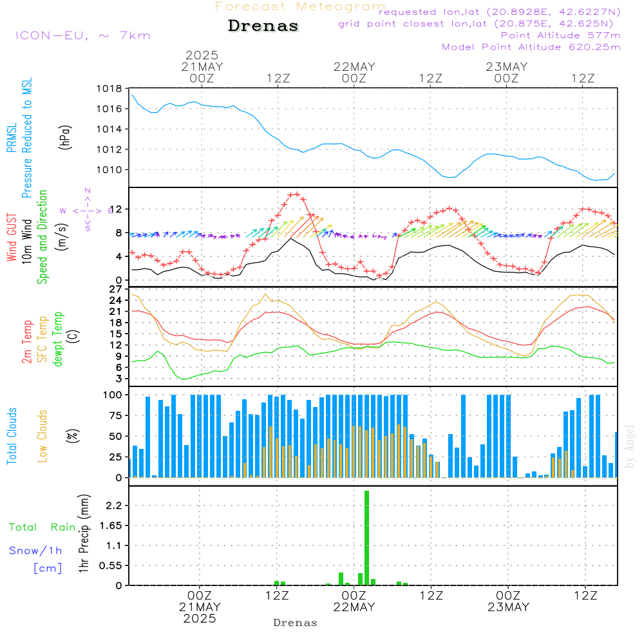Viewport: 644px width, 644px height.
Task: Select the "22MAY 00Z" label above the chart
Action: pyautogui.click(x=354, y=72)
